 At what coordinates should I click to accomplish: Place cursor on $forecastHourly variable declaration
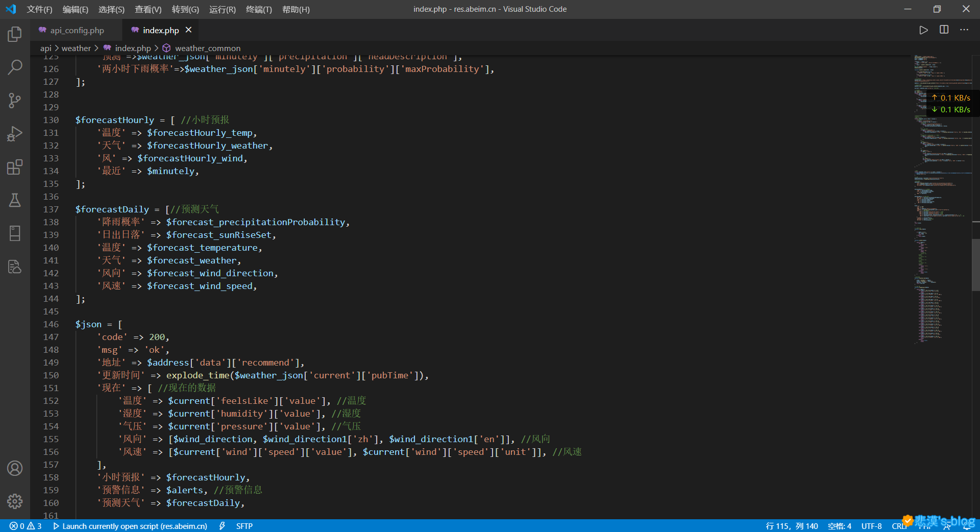click(x=115, y=120)
